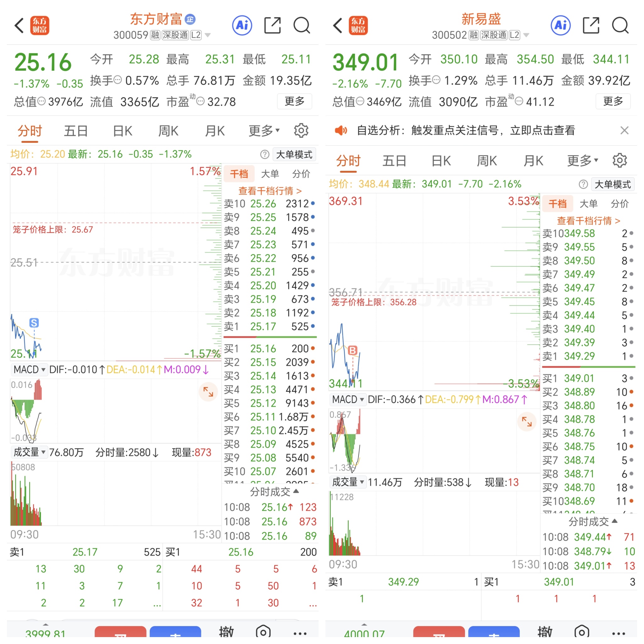Expand MACD chart on 新易盛 panel
This screenshot has width=644, height=644.
(527, 421)
